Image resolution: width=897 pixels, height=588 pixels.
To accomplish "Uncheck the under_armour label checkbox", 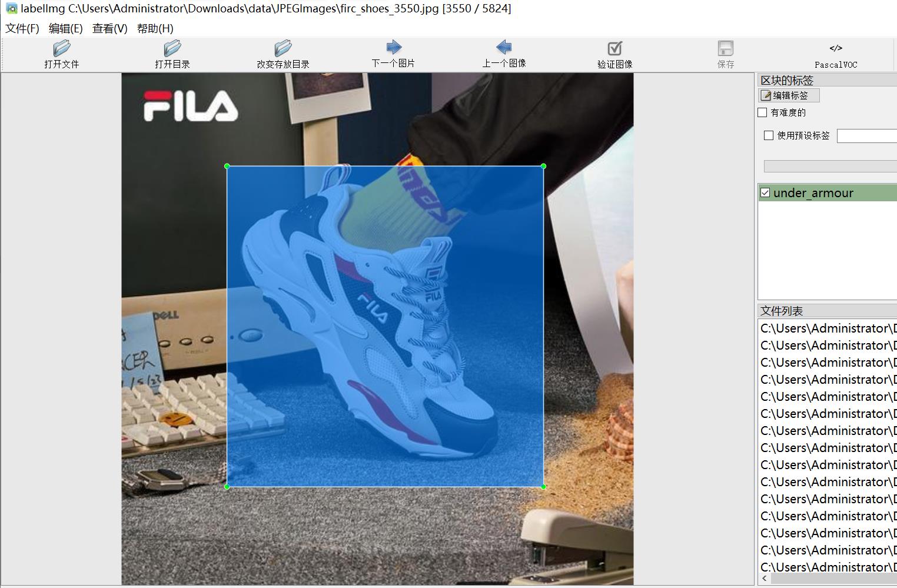I will coord(765,192).
